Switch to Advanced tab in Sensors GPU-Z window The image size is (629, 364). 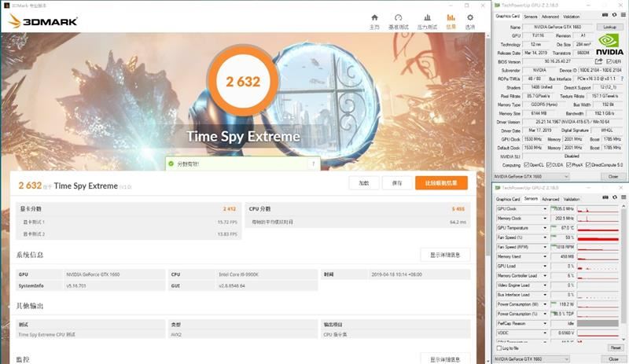coord(550,199)
